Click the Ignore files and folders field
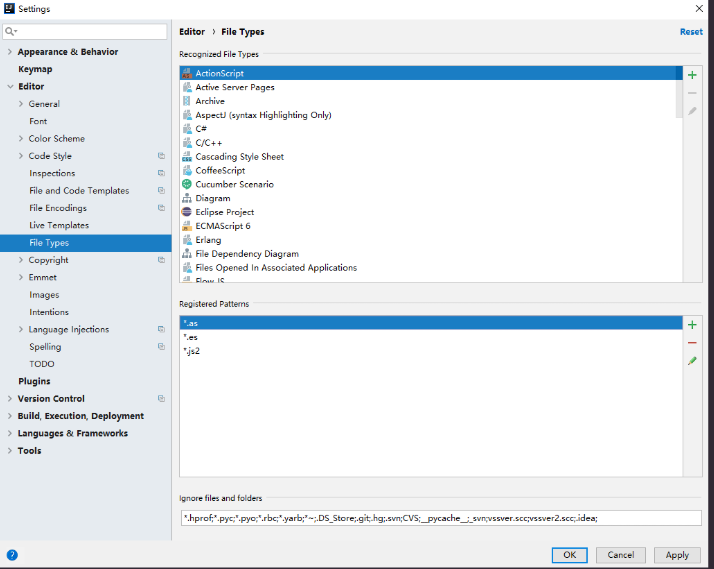Image resolution: width=714 pixels, height=569 pixels. pos(441,518)
